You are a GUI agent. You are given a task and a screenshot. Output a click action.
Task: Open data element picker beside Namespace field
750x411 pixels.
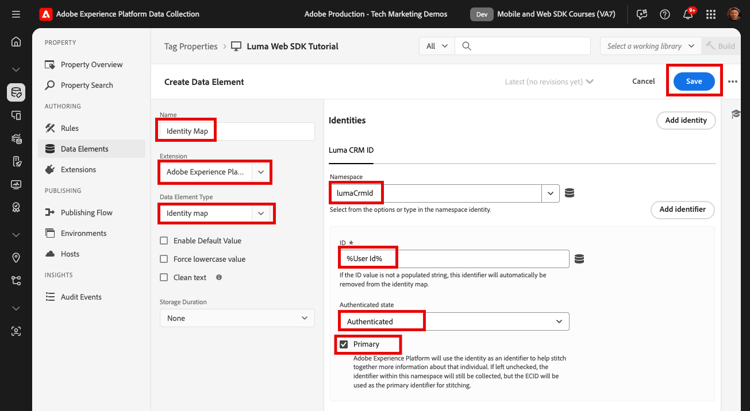coord(569,193)
